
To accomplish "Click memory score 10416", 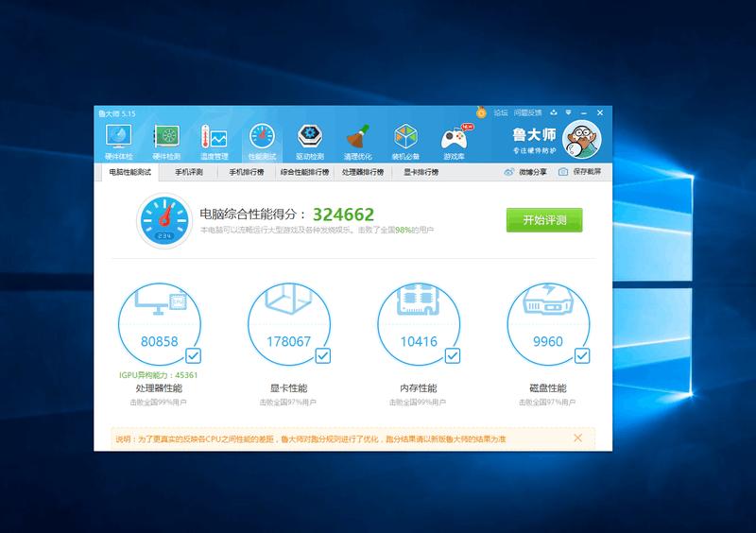I will point(419,341).
